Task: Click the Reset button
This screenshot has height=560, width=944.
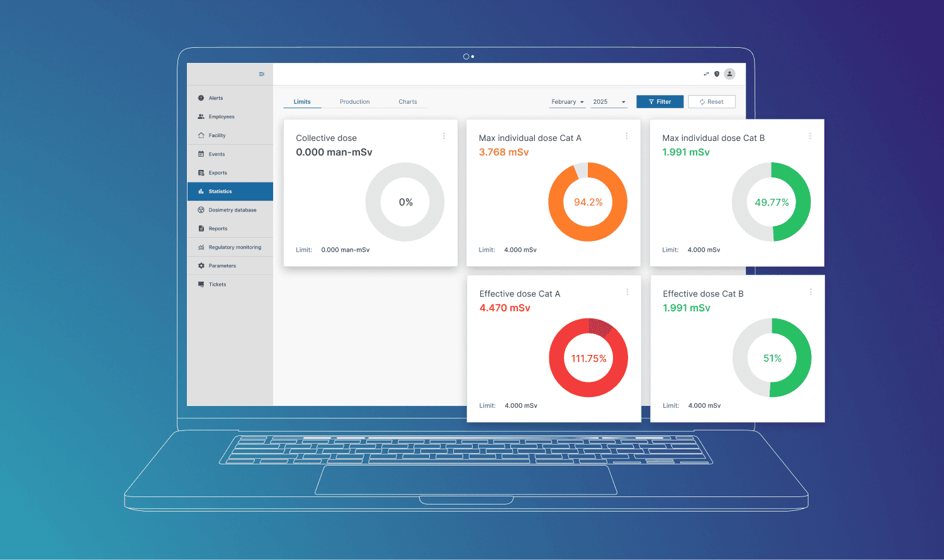Action: click(x=711, y=102)
